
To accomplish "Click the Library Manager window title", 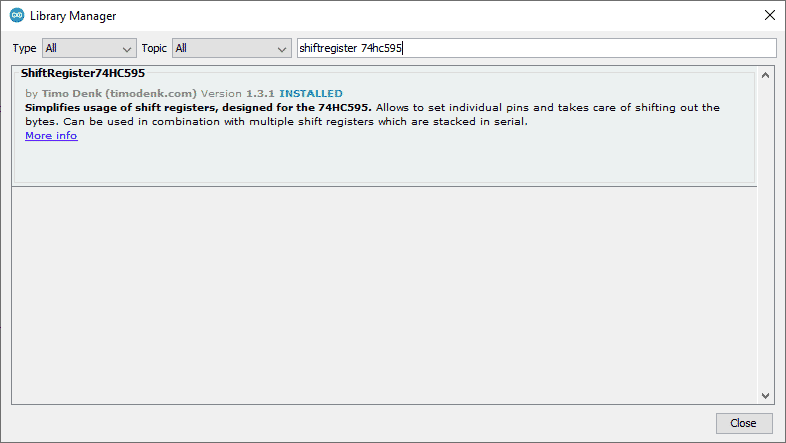I will pos(73,16).
